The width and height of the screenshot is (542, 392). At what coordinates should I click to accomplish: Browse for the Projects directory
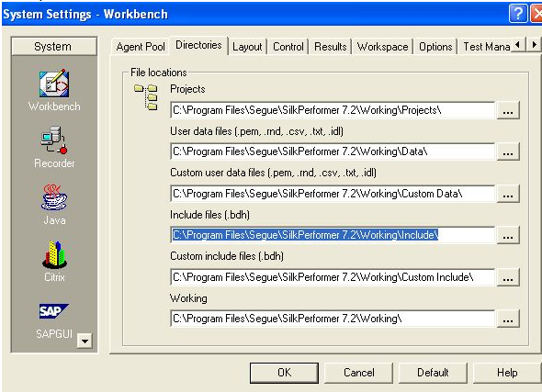508,110
